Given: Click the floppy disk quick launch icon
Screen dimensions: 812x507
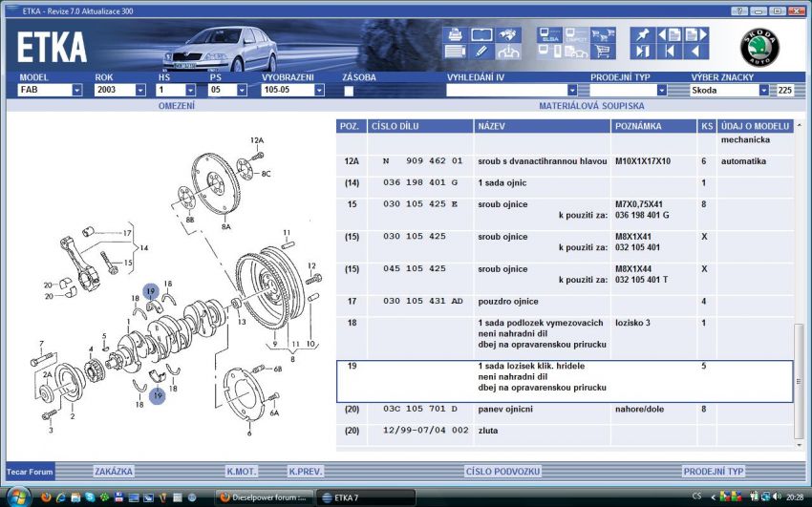Looking at the screenshot, I should click(118, 497).
